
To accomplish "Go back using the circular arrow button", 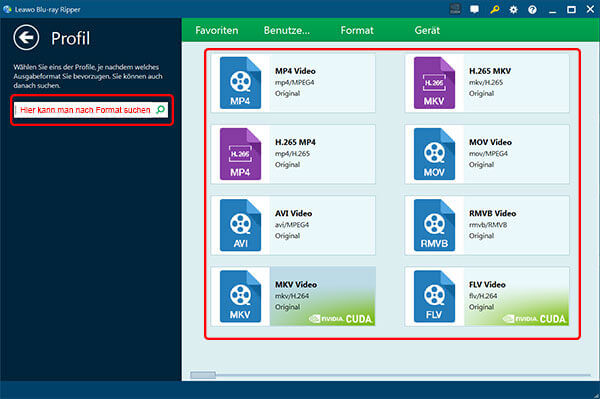I will click(26, 37).
